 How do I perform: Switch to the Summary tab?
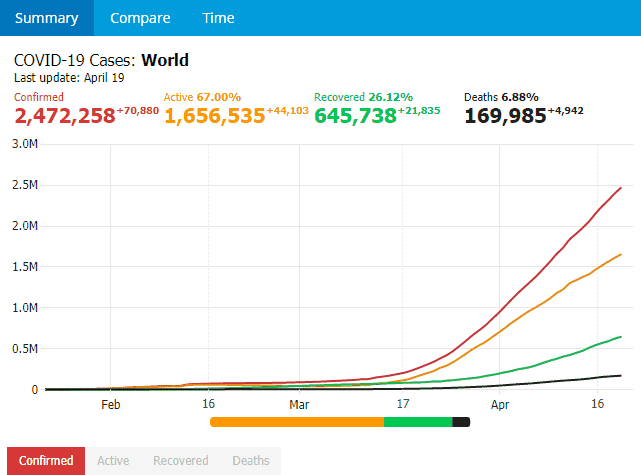coord(46,18)
